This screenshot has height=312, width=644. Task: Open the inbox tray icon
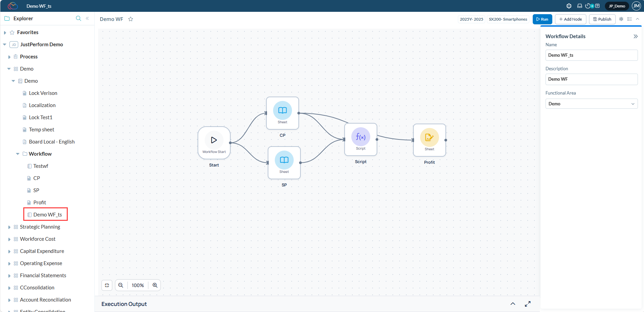click(x=580, y=6)
